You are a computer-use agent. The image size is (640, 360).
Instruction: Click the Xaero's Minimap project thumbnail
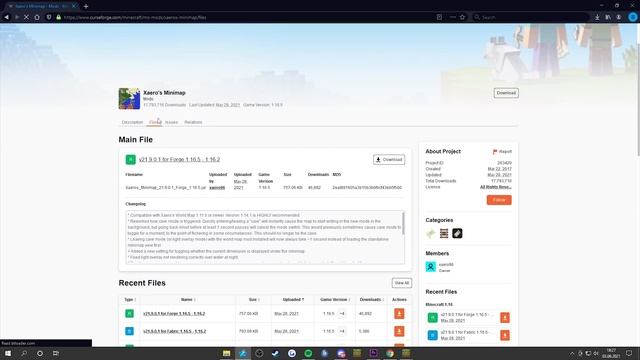[129, 98]
